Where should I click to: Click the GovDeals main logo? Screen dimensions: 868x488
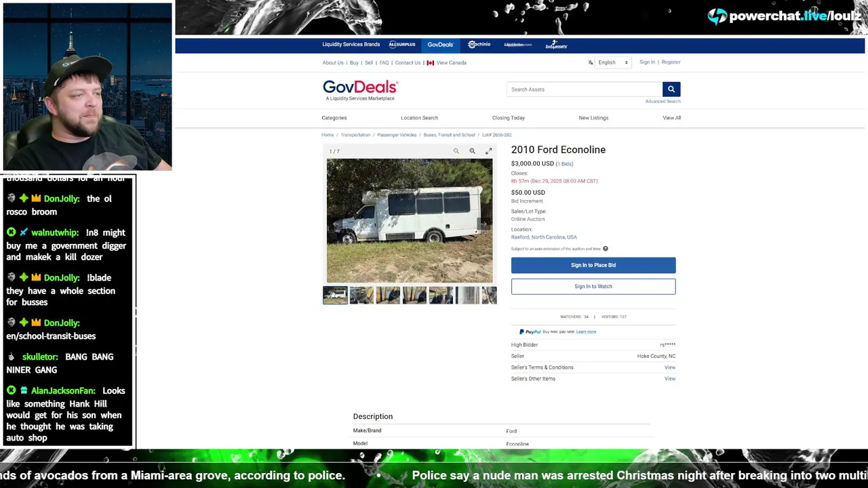[x=360, y=90]
